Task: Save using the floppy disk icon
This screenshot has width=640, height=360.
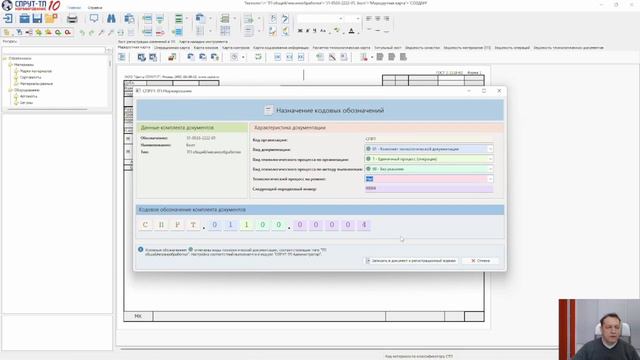Action: coord(37,18)
